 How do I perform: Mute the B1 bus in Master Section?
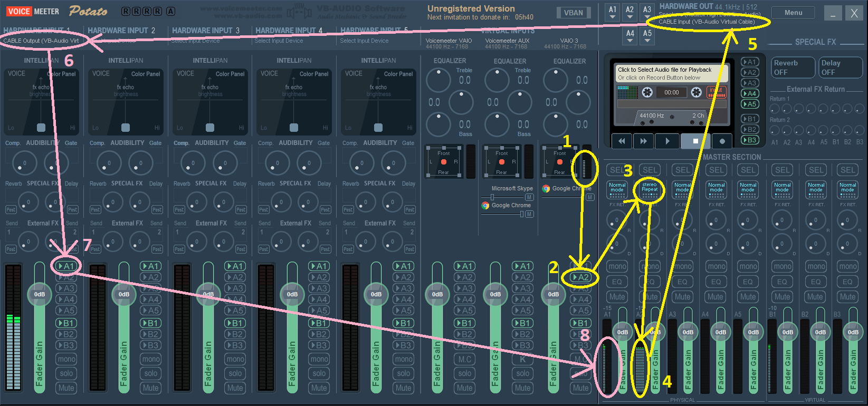click(783, 297)
